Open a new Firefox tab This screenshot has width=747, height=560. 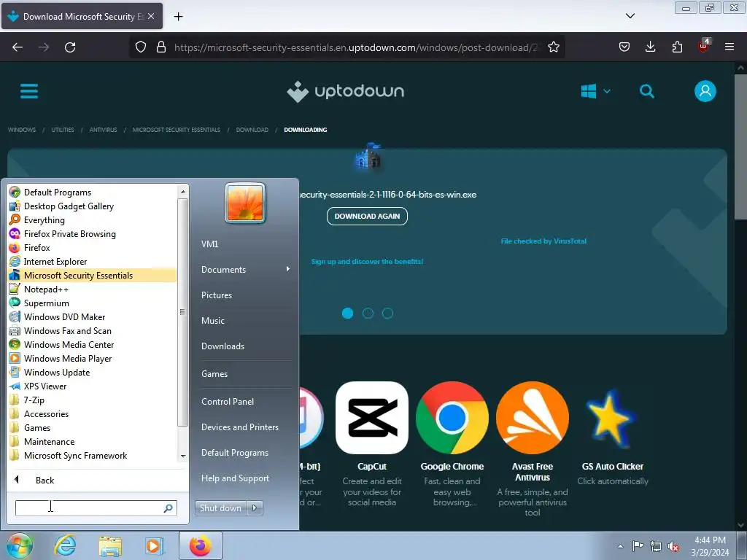click(x=178, y=17)
